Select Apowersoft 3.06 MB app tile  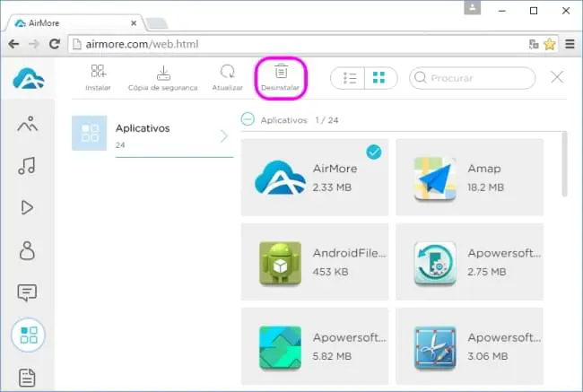469,346
